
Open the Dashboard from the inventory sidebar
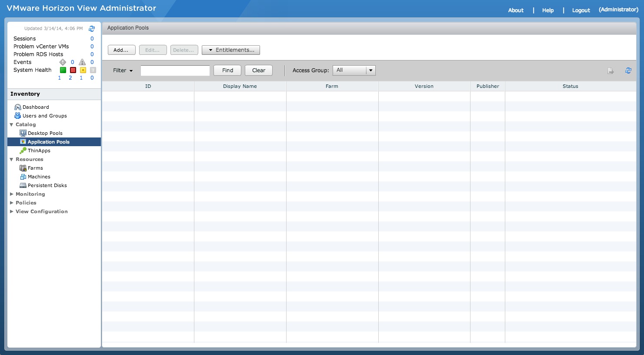coord(36,107)
